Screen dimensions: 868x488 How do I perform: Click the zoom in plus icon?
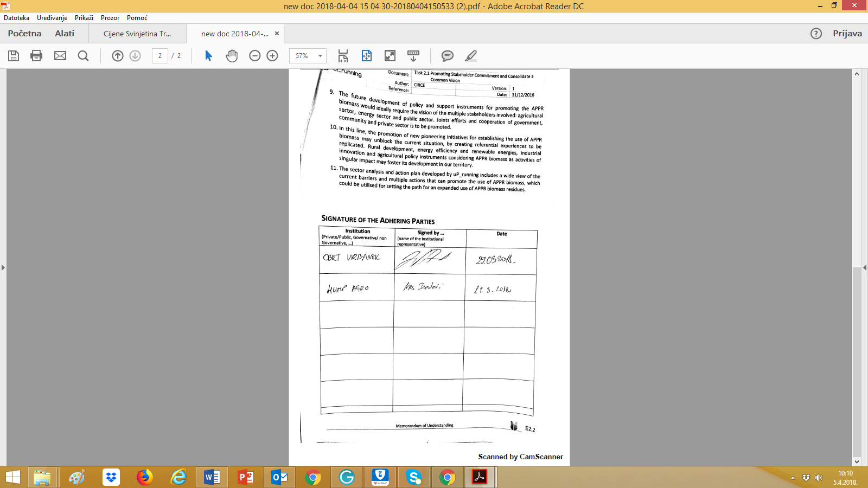coord(272,56)
